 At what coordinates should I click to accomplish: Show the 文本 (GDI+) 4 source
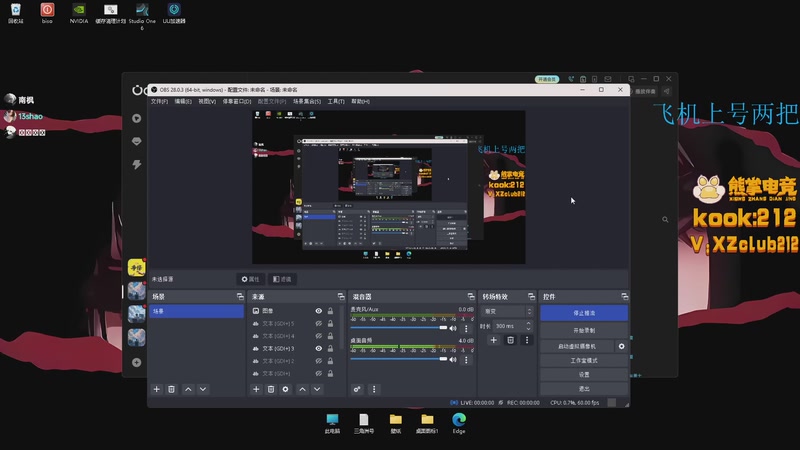tap(318, 336)
